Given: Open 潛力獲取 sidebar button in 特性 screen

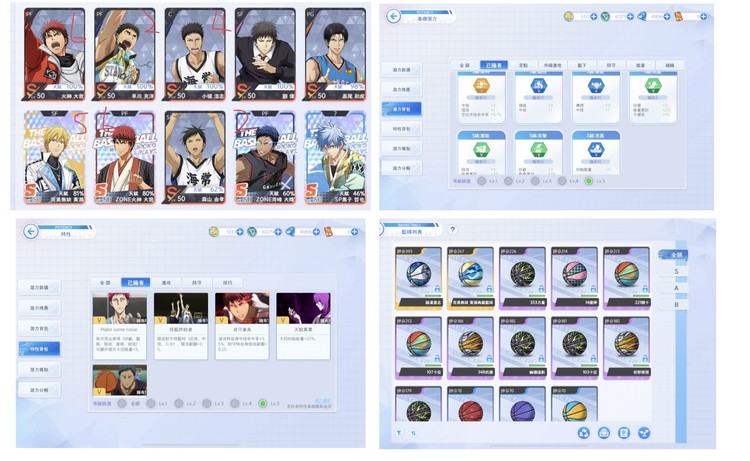Looking at the screenshot, I should click(x=39, y=370).
